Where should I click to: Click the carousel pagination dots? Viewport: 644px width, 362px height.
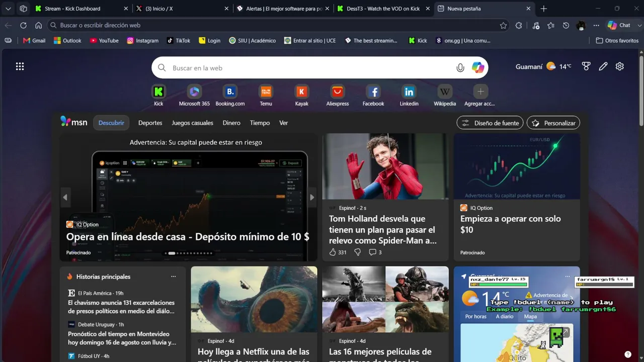click(189, 253)
